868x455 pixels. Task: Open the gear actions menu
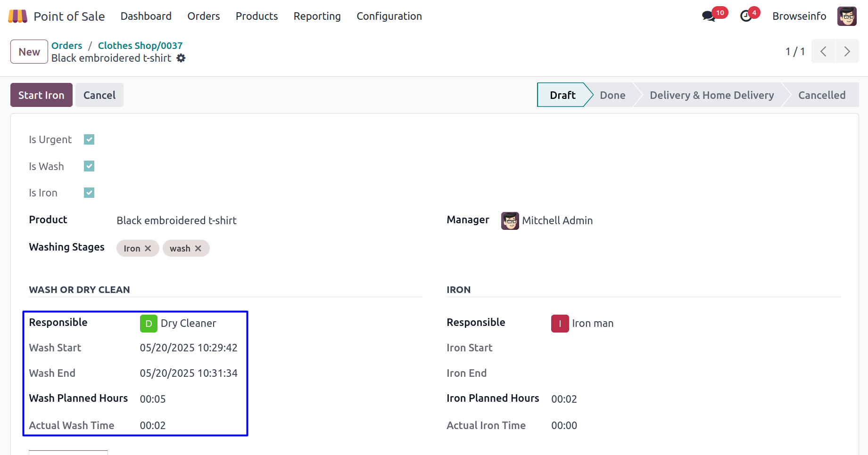coord(181,58)
